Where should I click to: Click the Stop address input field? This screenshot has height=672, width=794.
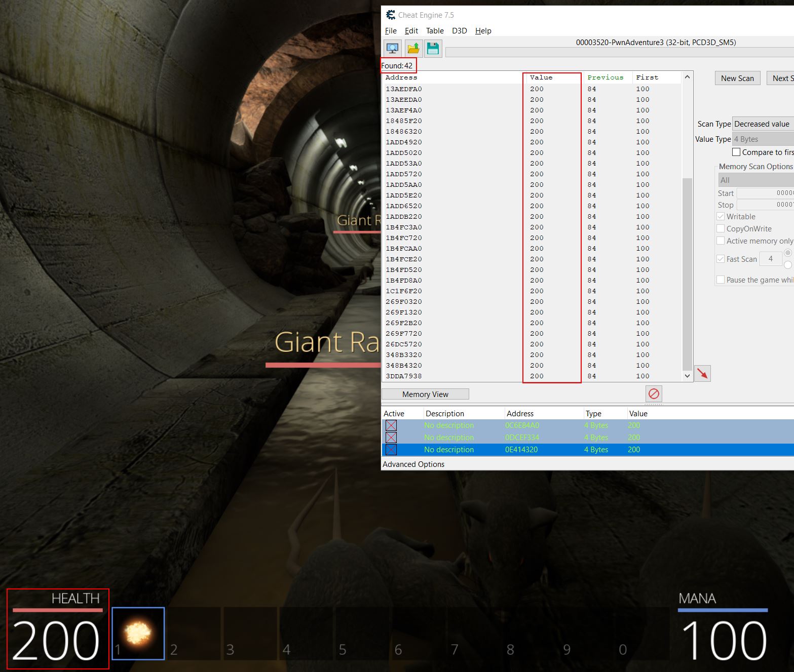click(x=765, y=205)
